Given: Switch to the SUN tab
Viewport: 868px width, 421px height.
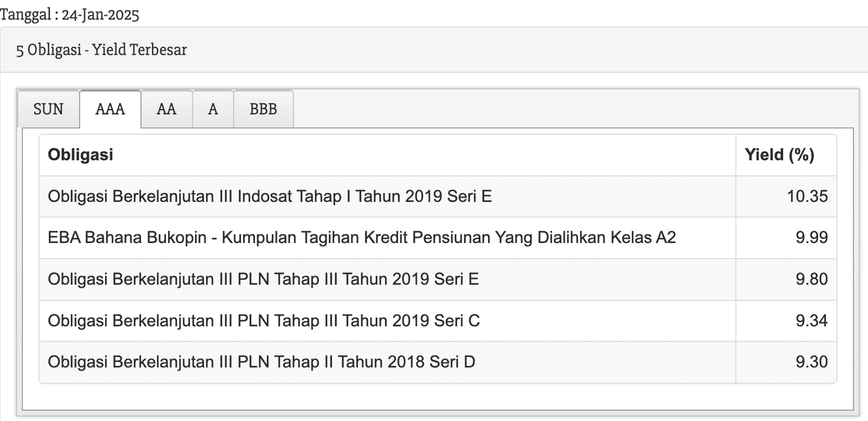Looking at the screenshot, I should 48,109.
